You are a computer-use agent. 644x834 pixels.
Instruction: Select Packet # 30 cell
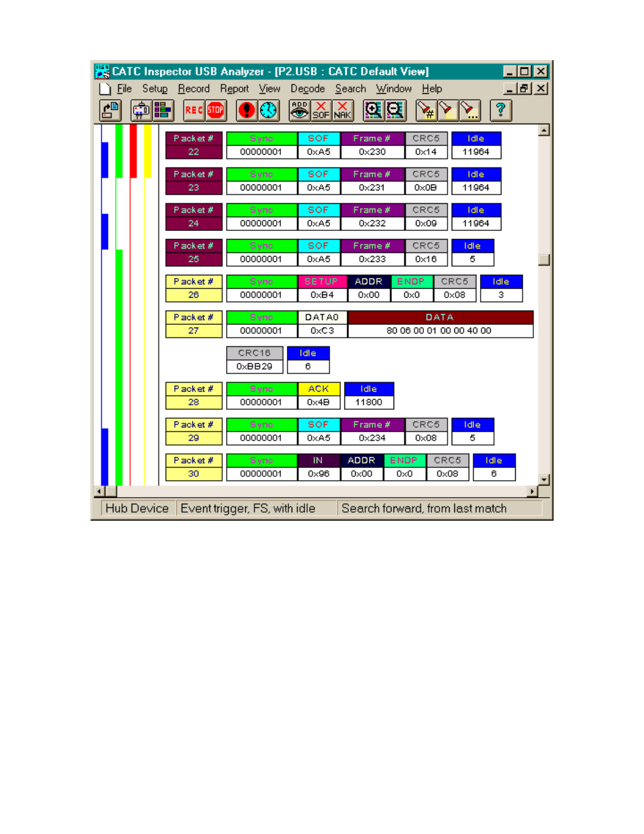[x=194, y=467]
